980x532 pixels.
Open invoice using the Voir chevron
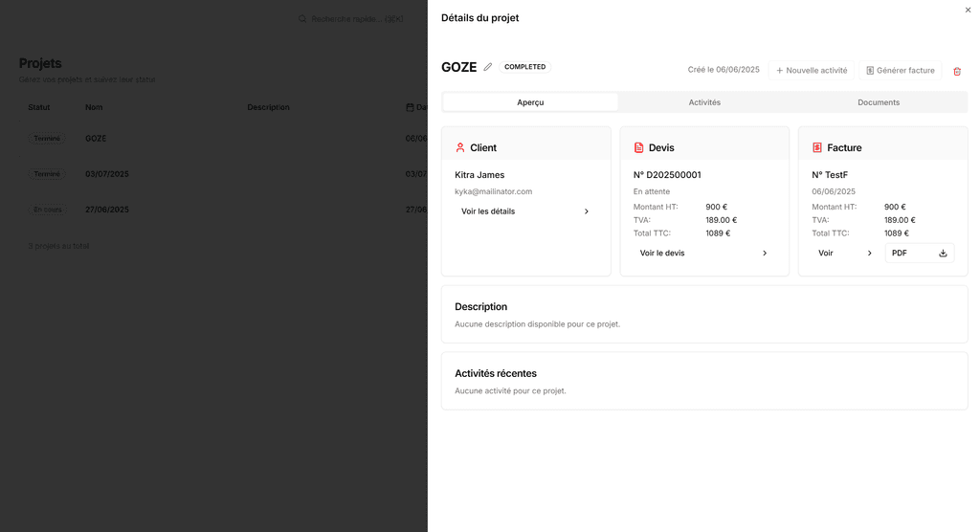(x=869, y=254)
